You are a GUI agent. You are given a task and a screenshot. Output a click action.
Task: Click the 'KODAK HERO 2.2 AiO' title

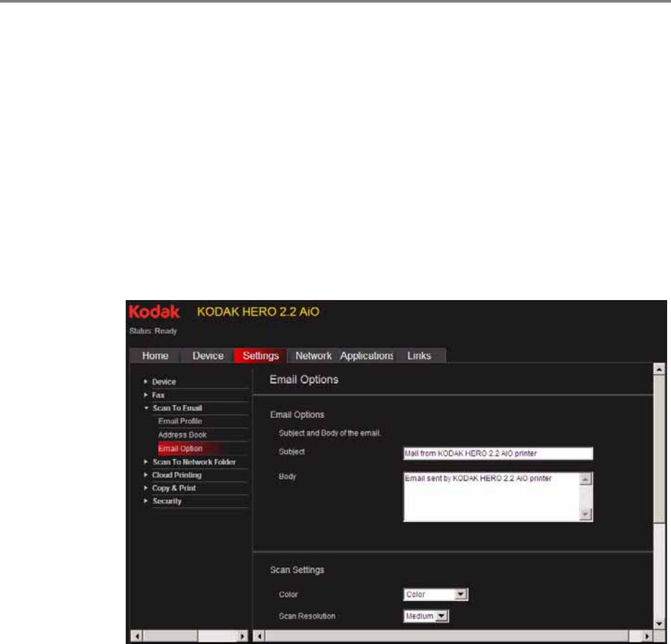(x=258, y=312)
